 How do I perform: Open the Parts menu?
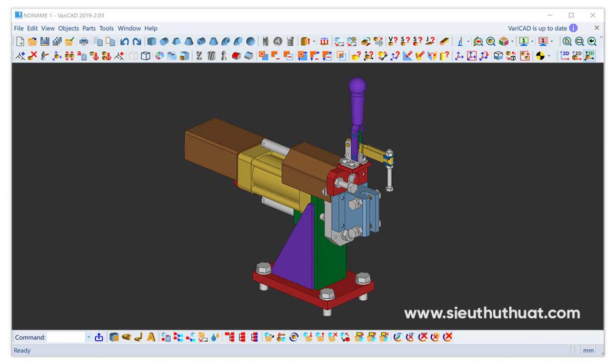click(89, 28)
